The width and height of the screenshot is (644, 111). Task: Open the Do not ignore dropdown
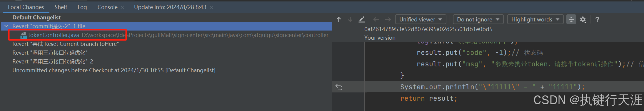[x=478, y=19]
